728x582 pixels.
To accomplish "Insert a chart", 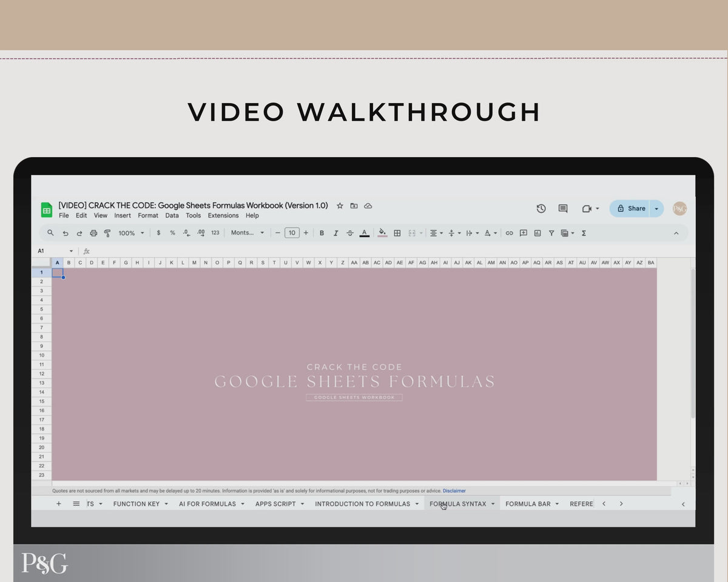I will (538, 233).
